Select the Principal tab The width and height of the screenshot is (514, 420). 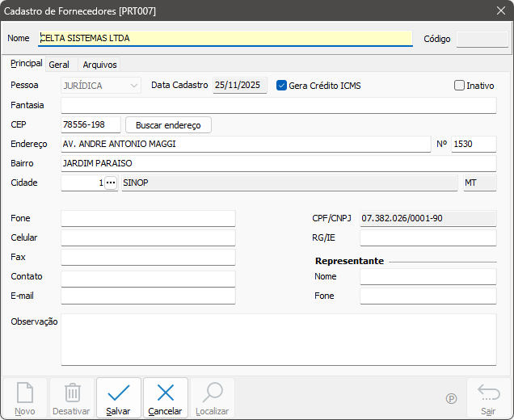(26, 64)
